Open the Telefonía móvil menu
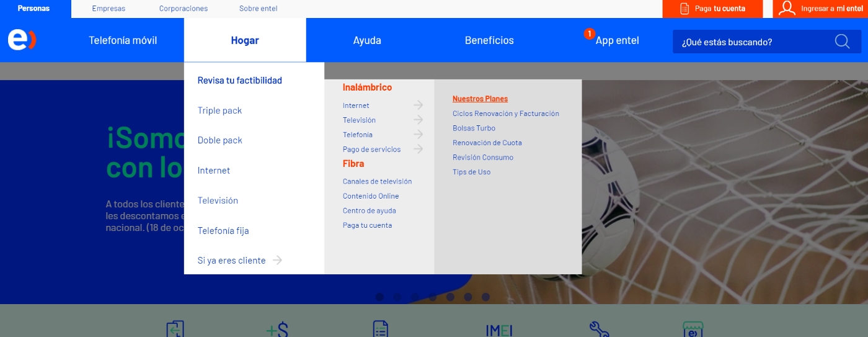 point(123,40)
